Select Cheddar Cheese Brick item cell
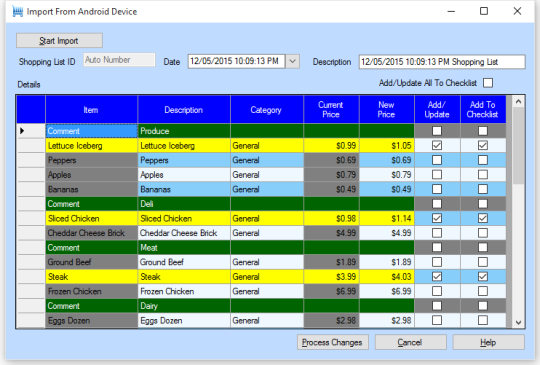 (91, 233)
